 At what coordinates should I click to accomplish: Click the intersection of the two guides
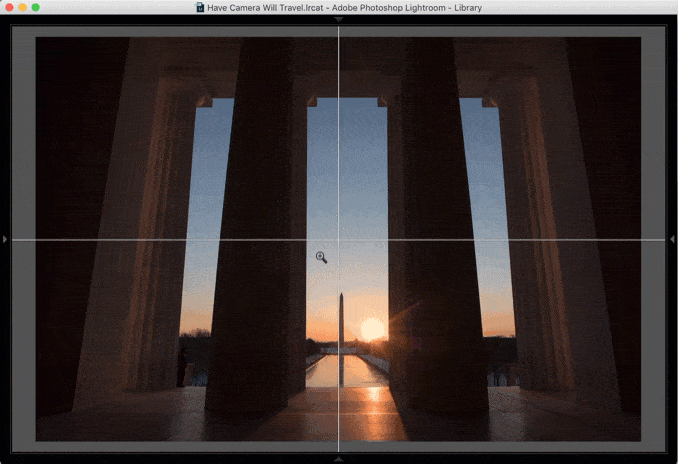tap(339, 239)
